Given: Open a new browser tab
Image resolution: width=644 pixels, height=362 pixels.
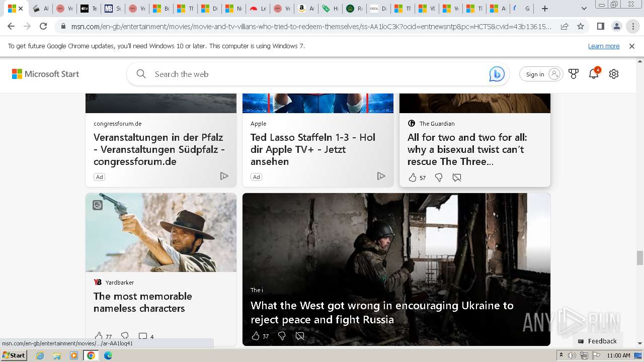Looking at the screenshot, I should [x=545, y=9].
